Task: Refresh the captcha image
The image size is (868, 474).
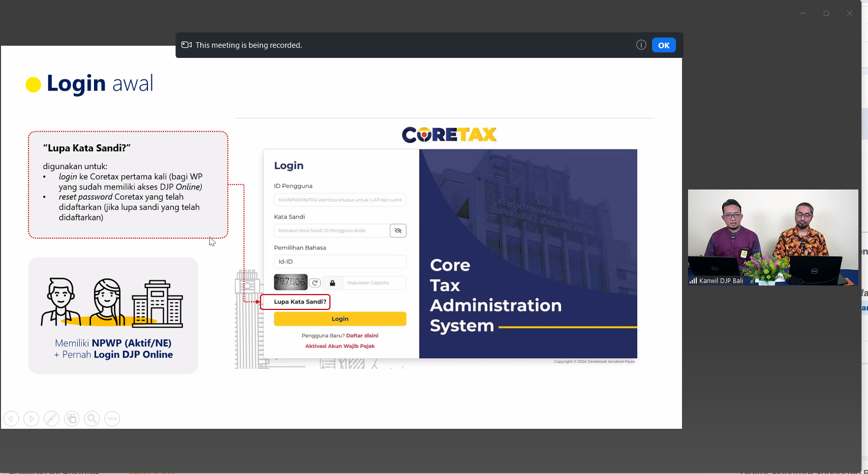Action: (x=315, y=283)
